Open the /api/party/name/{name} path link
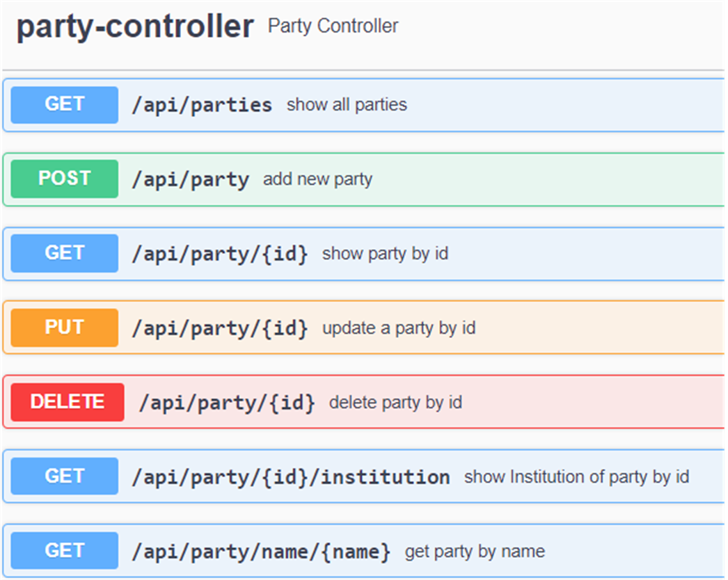The width and height of the screenshot is (728, 580). click(261, 552)
